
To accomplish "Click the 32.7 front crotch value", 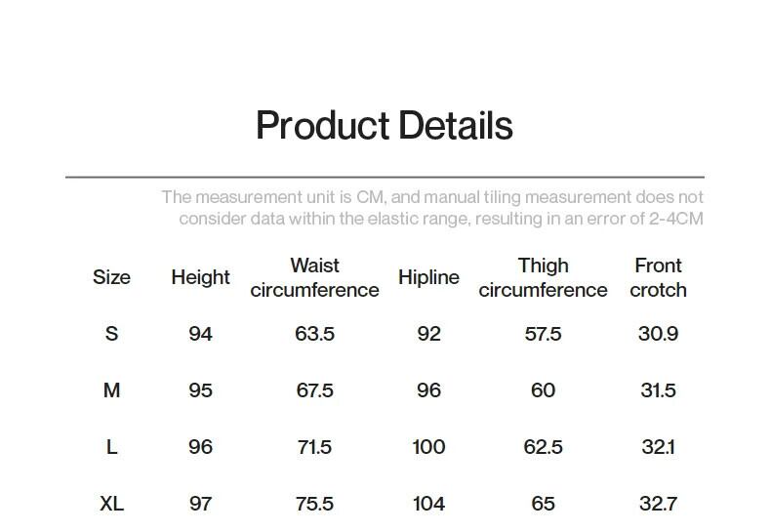I will click(658, 504).
